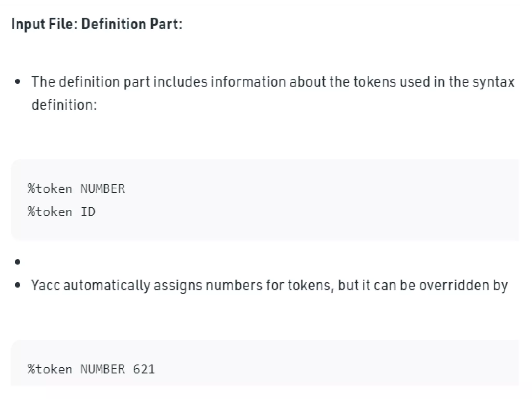Click the word 'information' in first bullet
Image resolution: width=532 pixels, height=399 pixels.
point(249,82)
